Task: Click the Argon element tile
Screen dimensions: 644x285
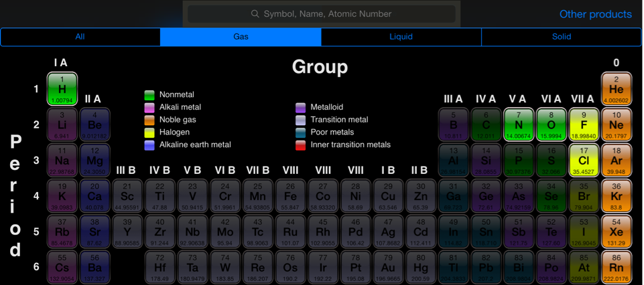Action: tap(616, 161)
